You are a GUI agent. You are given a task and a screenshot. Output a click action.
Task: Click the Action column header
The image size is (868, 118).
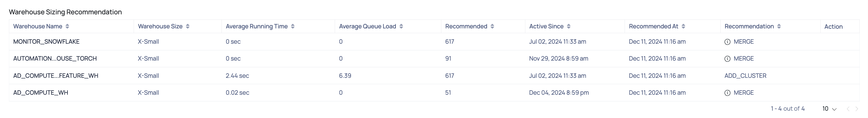pyautogui.click(x=833, y=27)
